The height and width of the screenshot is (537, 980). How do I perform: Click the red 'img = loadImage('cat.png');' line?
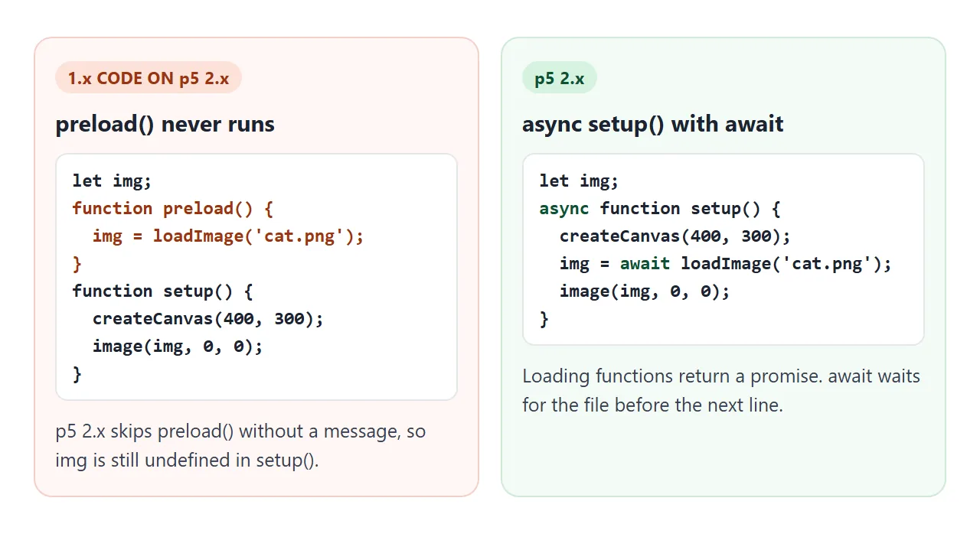click(x=228, y=236)
